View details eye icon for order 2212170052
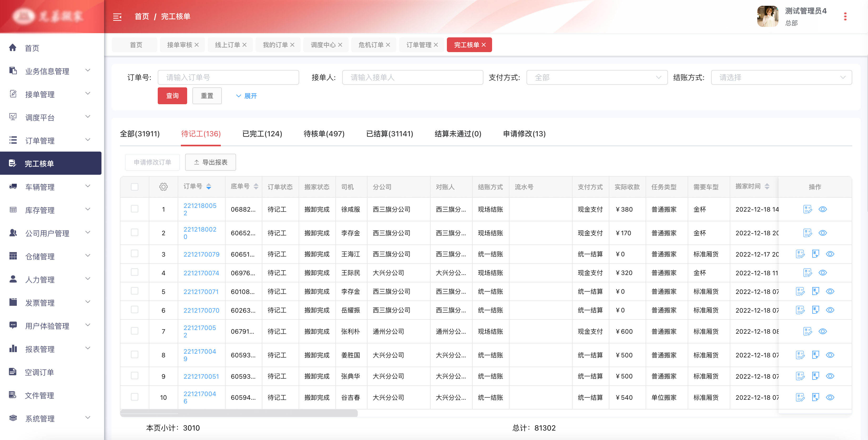The width and height of the screenshot is (868, 440). pos(823,331)
